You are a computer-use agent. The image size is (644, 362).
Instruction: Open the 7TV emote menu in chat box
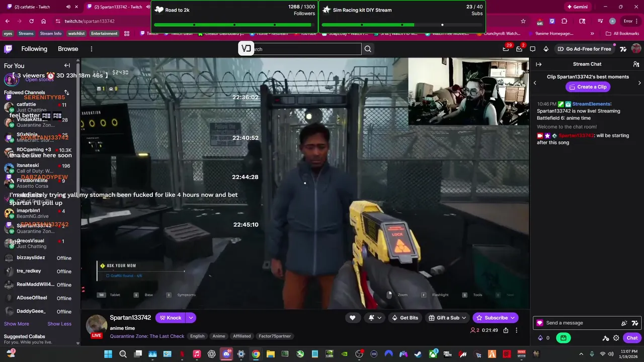635,323
